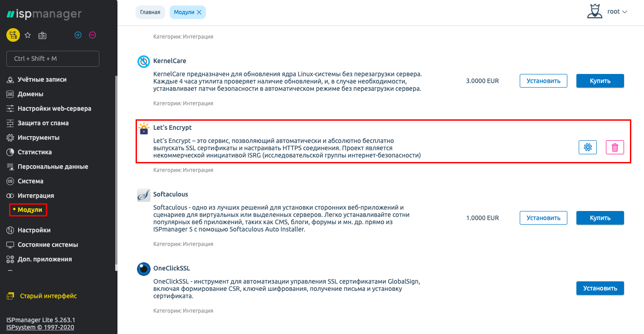Click the Интеграция linked circles icon
Viewport: 644px width, 334px height.
tap(10, 196)
